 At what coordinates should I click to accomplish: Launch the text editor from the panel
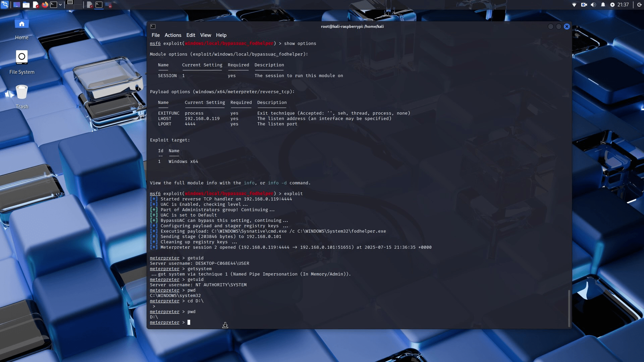[36, 5]
